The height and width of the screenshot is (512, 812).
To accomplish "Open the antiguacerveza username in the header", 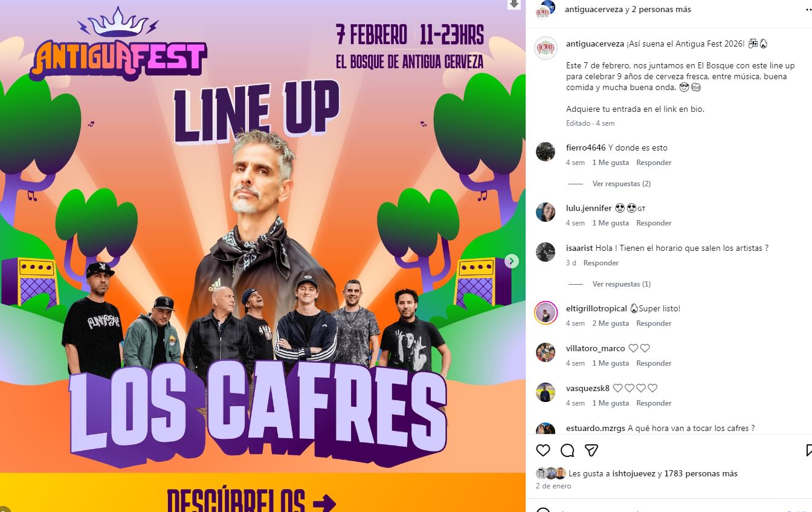I will pyautogui.click(x=594, y=9).
